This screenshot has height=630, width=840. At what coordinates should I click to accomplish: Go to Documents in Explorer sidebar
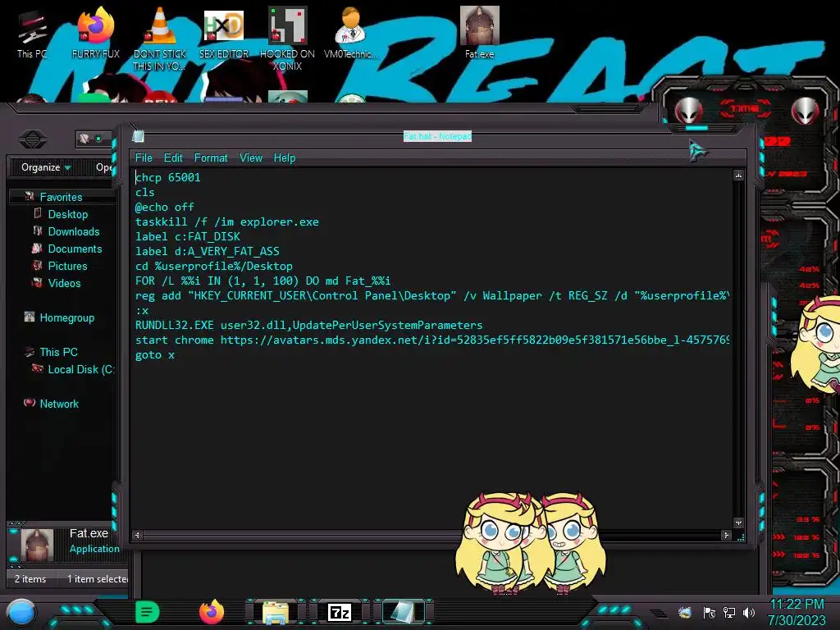75,249
